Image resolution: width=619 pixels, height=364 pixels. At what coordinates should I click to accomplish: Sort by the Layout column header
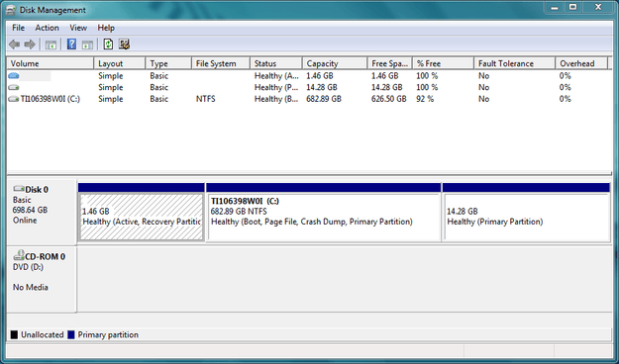(x=120, y=63)
